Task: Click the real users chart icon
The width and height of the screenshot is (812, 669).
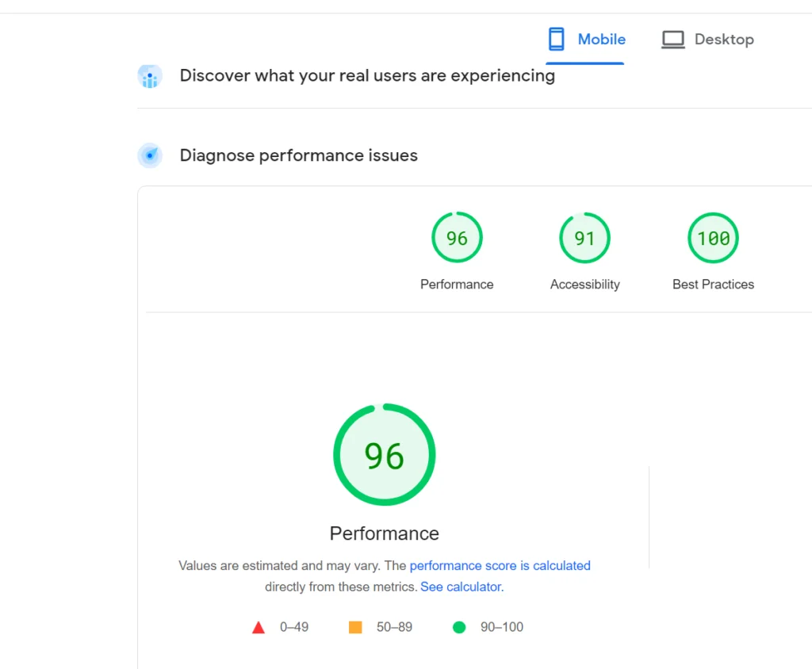Action: pyautogui.click(x=150, y=77)
